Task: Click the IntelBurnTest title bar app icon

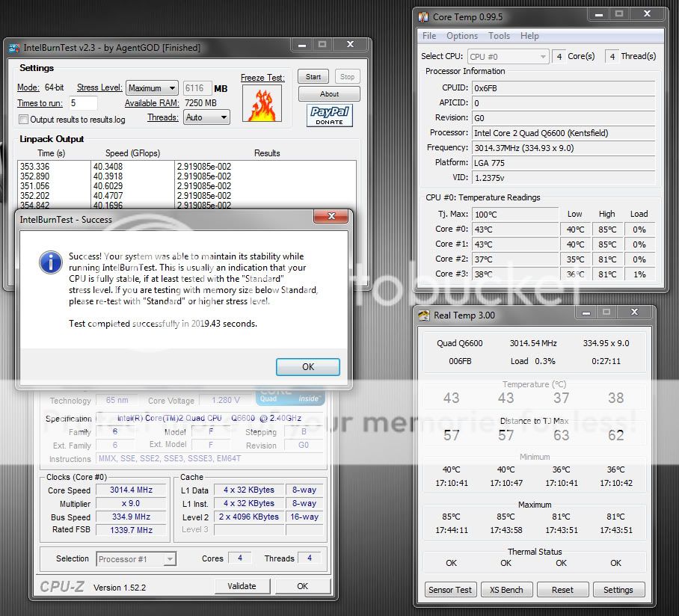Action: point(14,48)
